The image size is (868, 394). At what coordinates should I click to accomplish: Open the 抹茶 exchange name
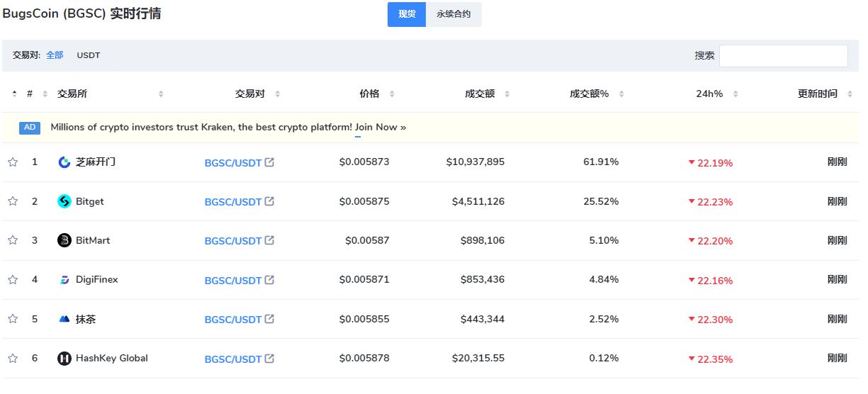click(x=86, y=319)
